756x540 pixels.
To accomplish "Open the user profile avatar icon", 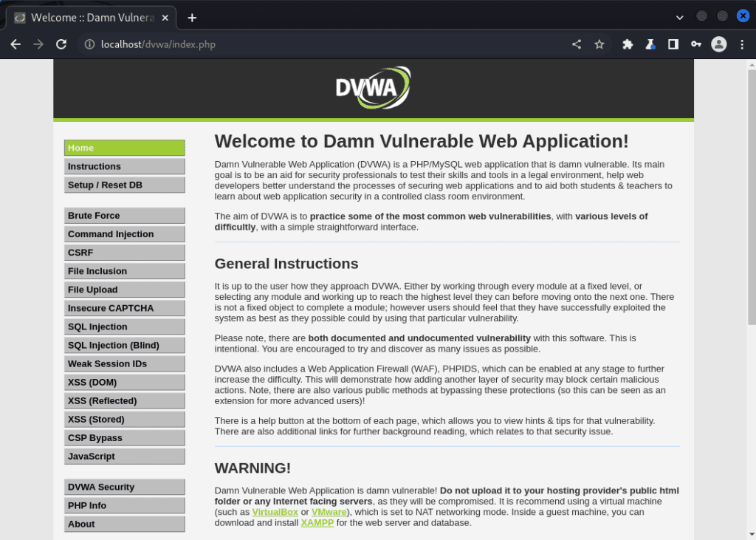I will (x=719, y=44).
